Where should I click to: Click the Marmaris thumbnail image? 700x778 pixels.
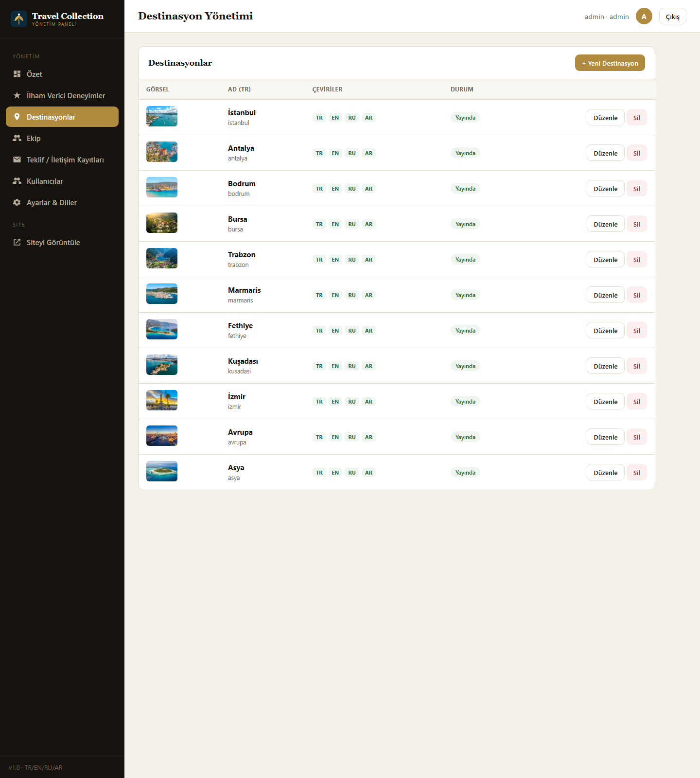point(162,294)
